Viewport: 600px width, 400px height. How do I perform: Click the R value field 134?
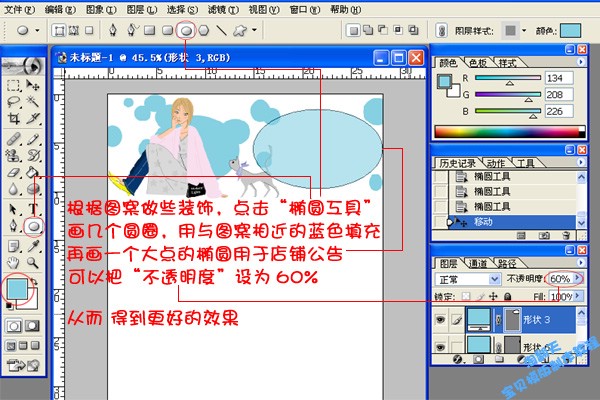click(x=559, y=78)
